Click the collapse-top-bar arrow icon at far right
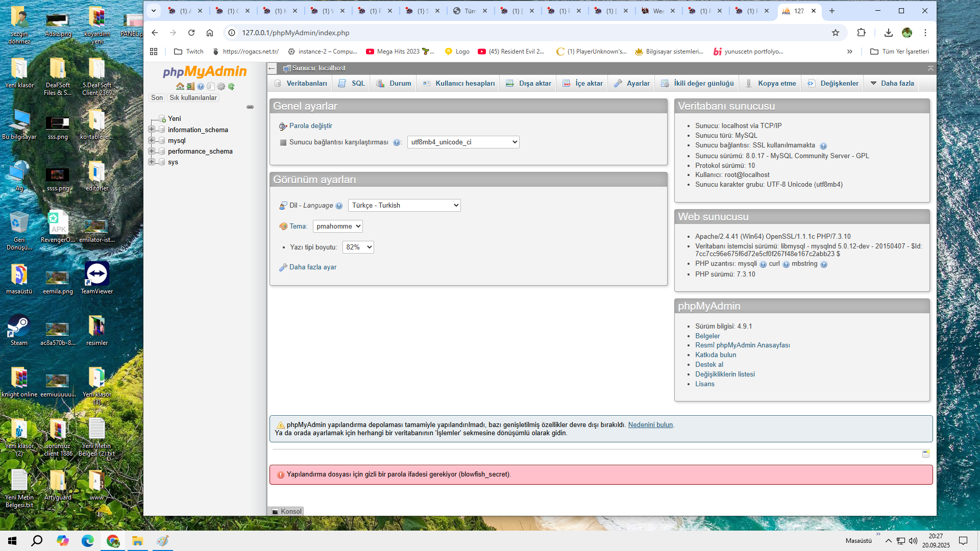 930,68
